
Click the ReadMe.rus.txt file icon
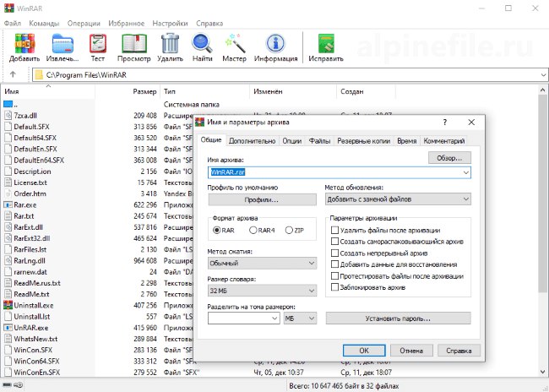8,283
